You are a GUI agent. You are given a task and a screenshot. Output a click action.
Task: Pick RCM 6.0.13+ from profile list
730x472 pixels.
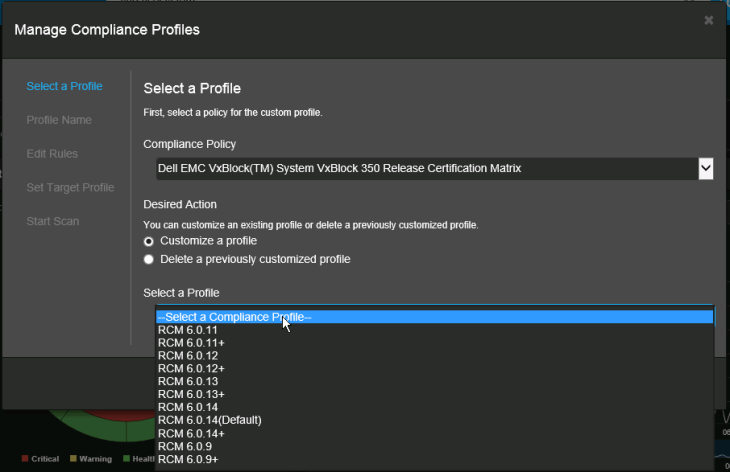[x=190, y=395]
